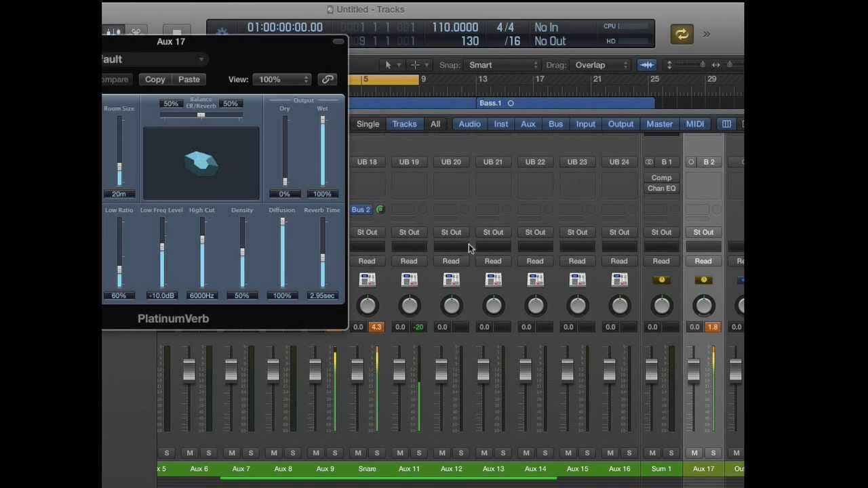This screenshot has height=488, width=868.
Task: Open the Drag Overlap dropdown
Action: [x=600, y=65]
